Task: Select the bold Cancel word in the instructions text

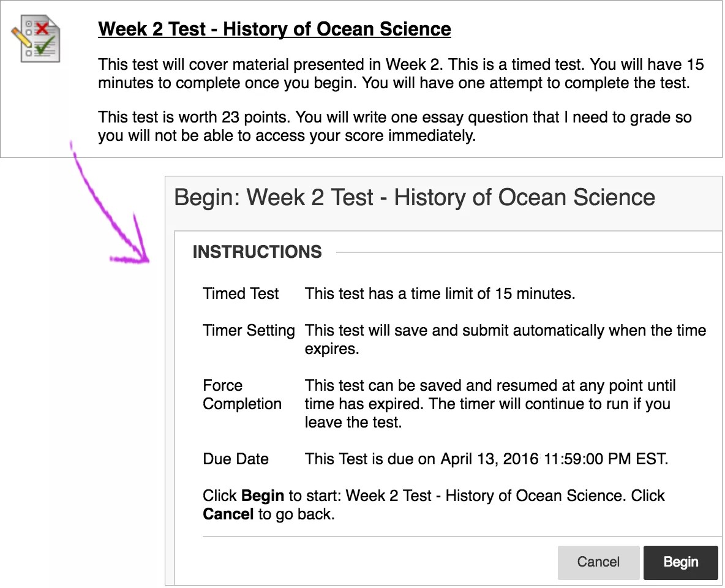Action: coord(228,514)
